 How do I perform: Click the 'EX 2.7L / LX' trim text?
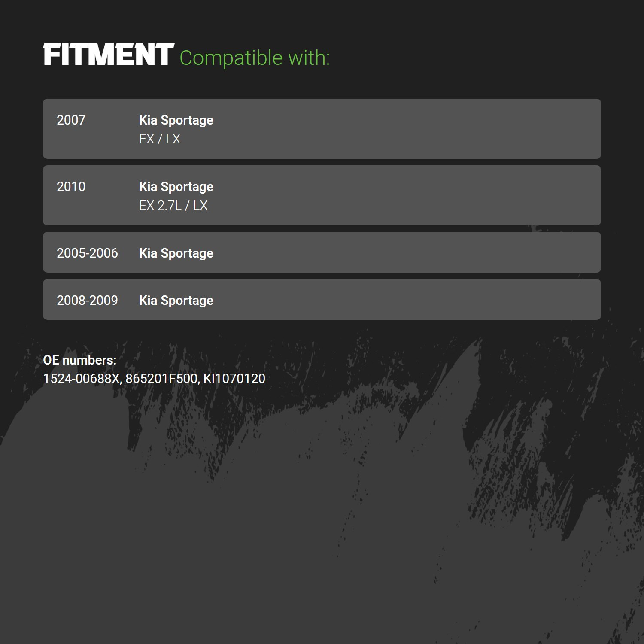173,206
